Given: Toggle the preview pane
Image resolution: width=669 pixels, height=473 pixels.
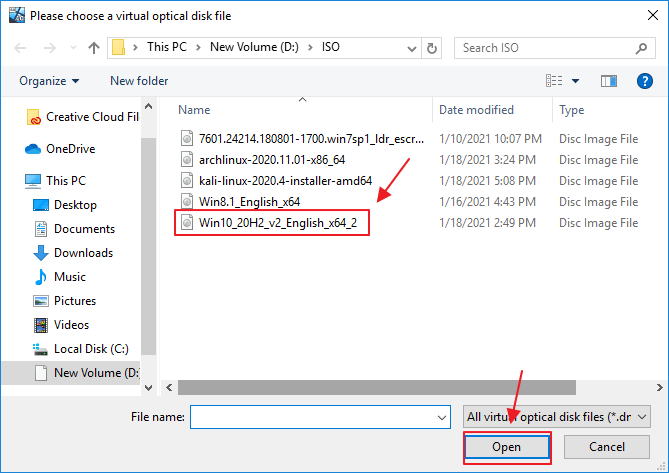Looking at the screenshot, I should point(609,81).
